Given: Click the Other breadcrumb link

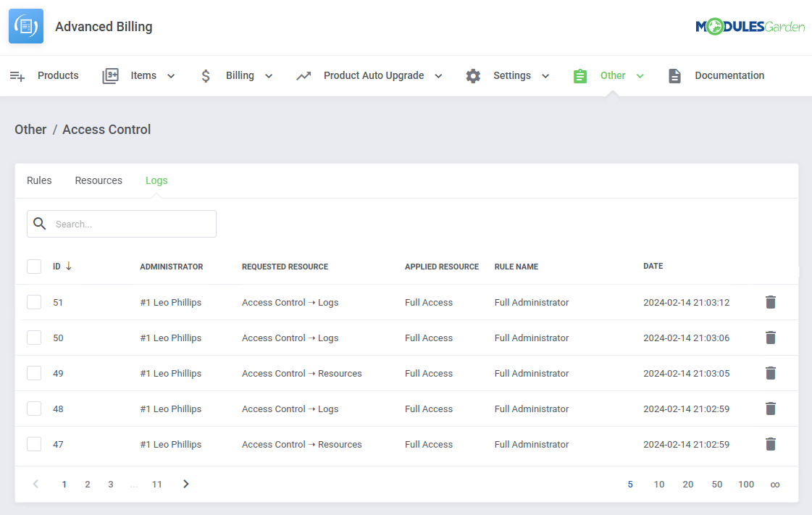Looking at the screenshot, I should [30, 130].
